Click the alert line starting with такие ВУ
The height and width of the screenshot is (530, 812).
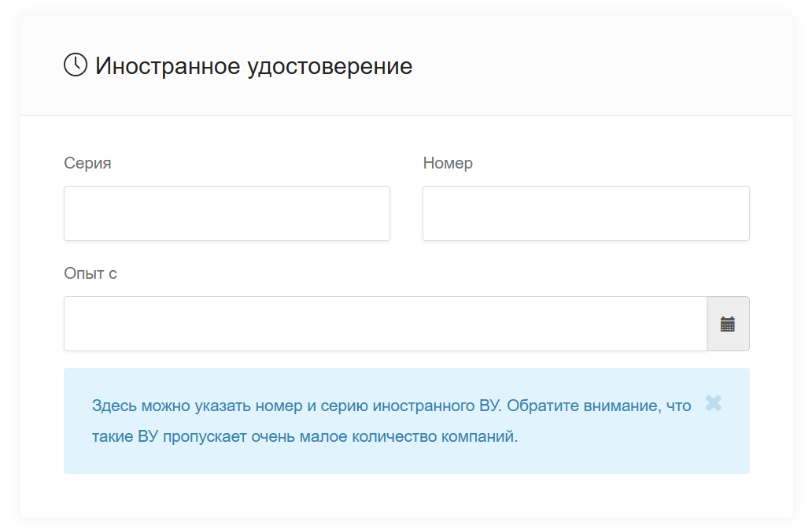[304, 437]
